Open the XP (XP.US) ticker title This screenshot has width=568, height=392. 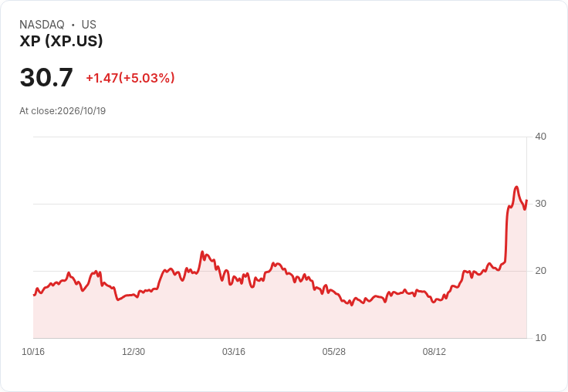pos(61,41)
